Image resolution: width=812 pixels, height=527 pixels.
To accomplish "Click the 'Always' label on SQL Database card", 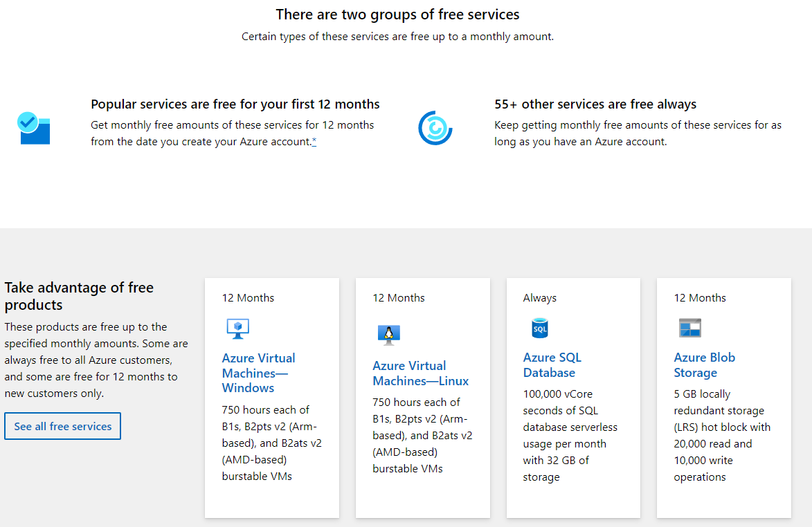I will click(x=539, y=298).
